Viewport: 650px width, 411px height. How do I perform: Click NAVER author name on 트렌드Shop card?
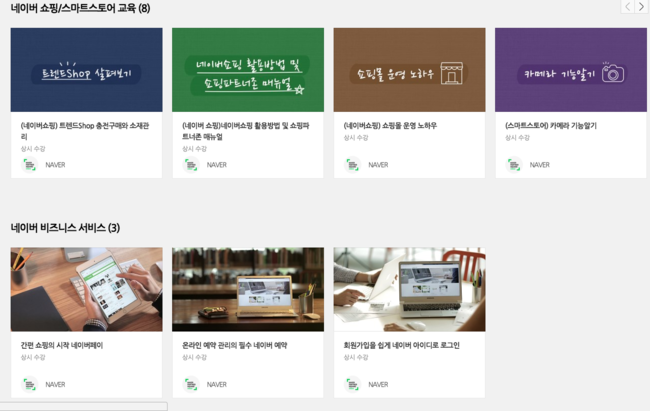(x=55, y=165)
